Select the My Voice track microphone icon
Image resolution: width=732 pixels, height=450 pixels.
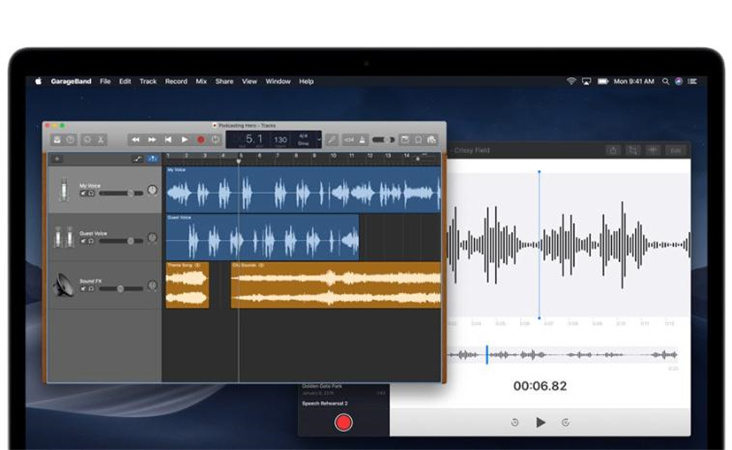pos(63,190)
